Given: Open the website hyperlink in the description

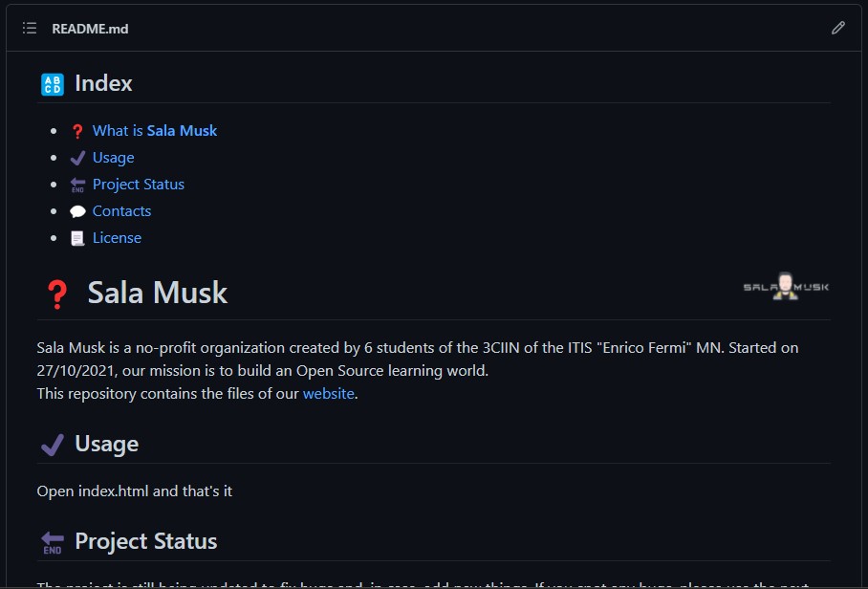Looking at the screenshot, I should (329, 393).
